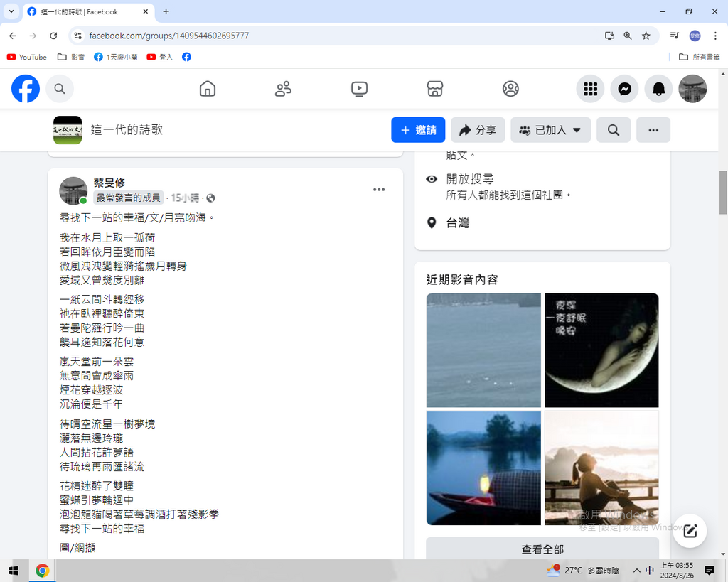Open group more options ellipsis button
728x582 pixels.
click(653, 130)
